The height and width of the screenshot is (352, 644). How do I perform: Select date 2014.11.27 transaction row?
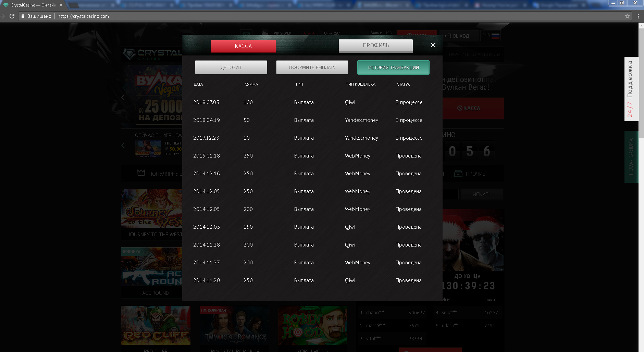point(312,263)
